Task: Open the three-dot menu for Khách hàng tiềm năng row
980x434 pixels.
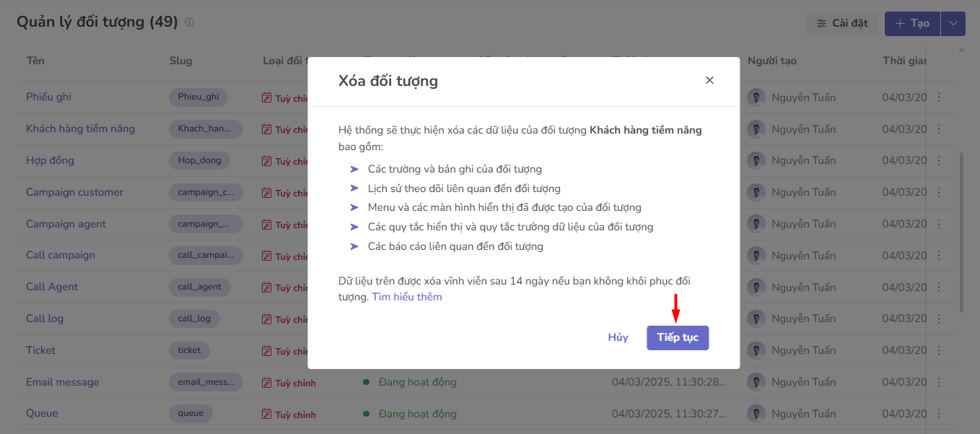Action: pos(939,129)
